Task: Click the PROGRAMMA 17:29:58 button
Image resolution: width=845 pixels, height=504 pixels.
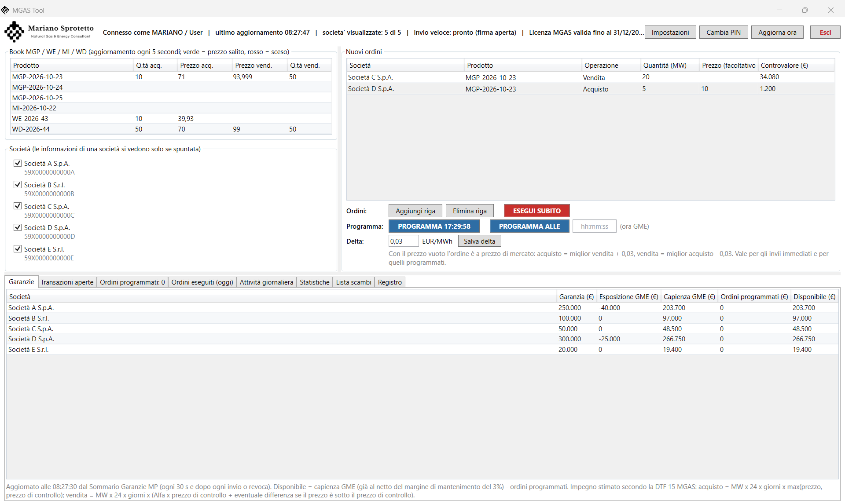Action: 434,226
